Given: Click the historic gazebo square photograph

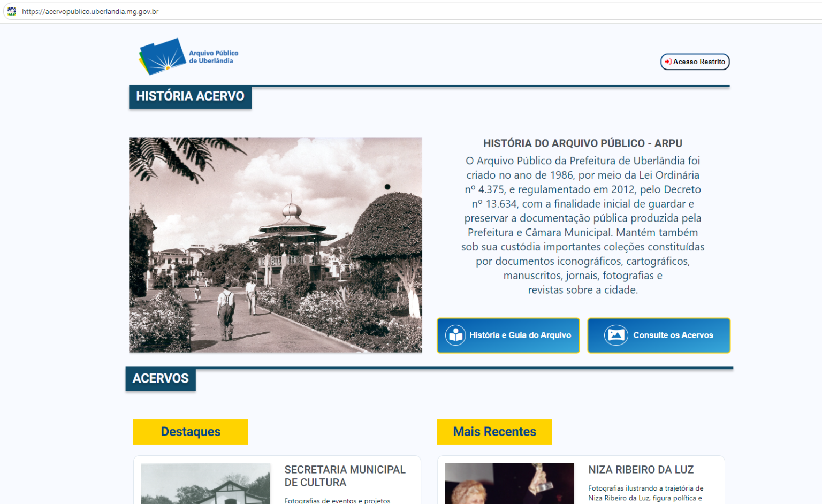Looking at the screenshot, I should 276,245.
